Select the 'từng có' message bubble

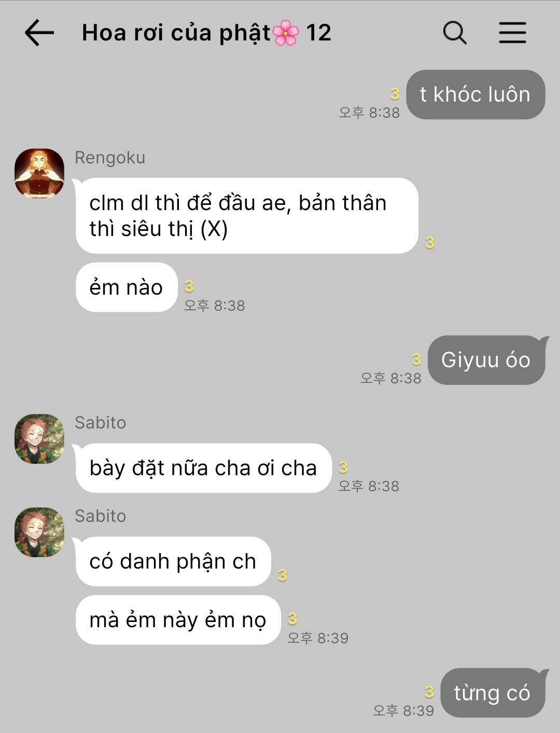pyautogui.click(x=493, y=693)
